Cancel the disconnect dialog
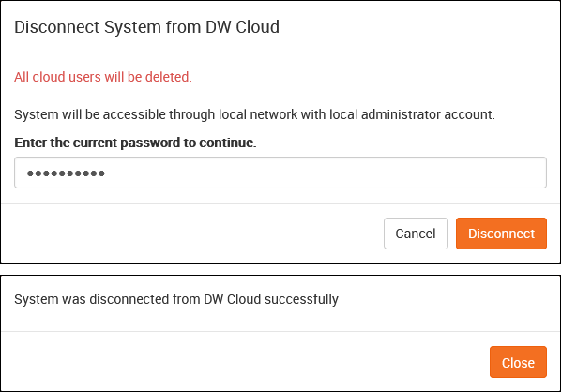Screen dimensions: 561x392 click(416, 234)
